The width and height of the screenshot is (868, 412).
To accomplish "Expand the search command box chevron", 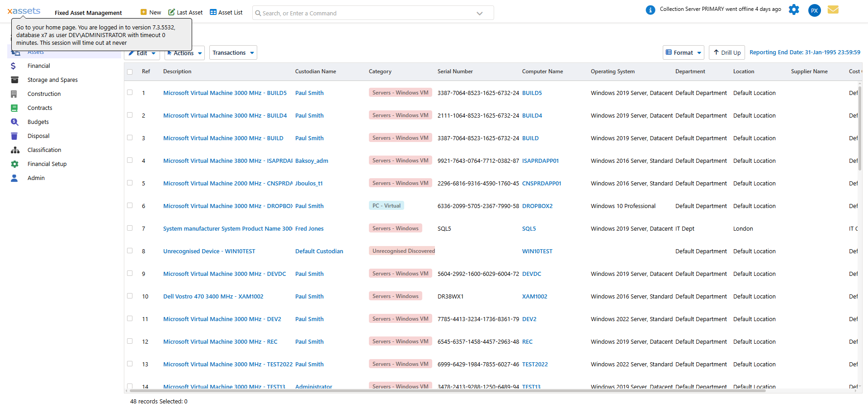I will pos(479,14).
